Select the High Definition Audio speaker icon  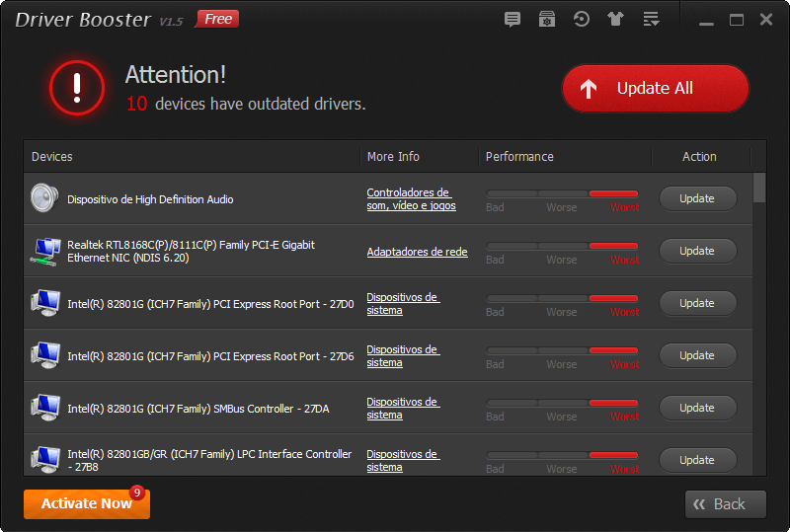click(44, 198)
